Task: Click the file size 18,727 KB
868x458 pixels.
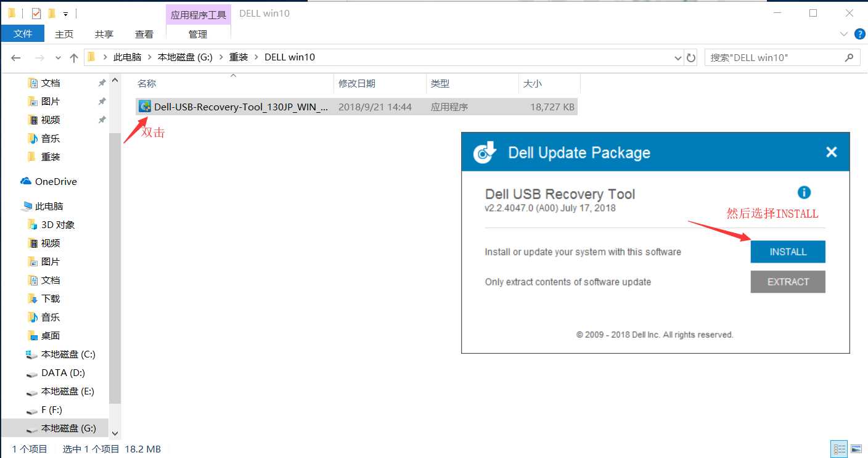Action: click(x=552, y=107)
